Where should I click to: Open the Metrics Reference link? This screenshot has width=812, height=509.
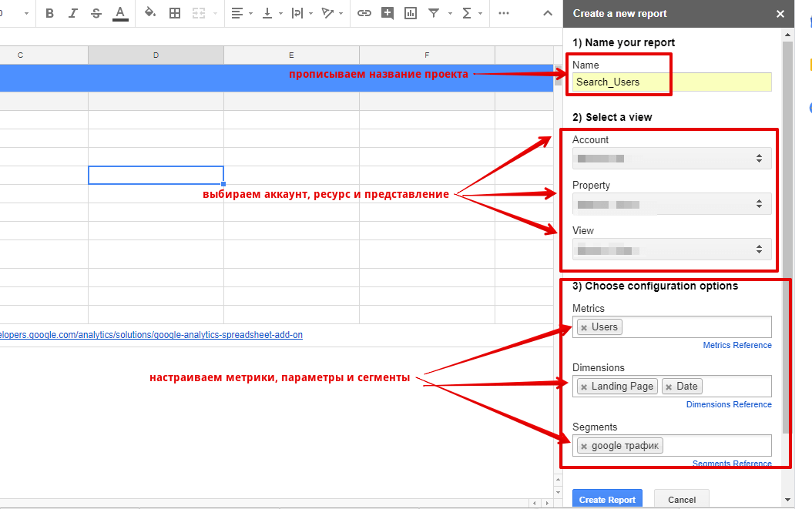pos(737,346)
